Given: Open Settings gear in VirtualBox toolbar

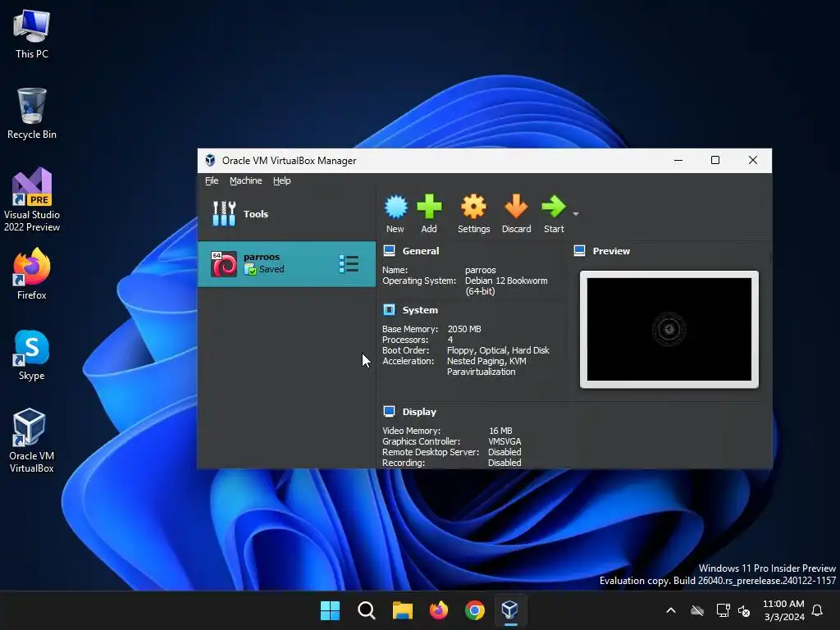Looking at the screenshot, I should tap(473, 207).
